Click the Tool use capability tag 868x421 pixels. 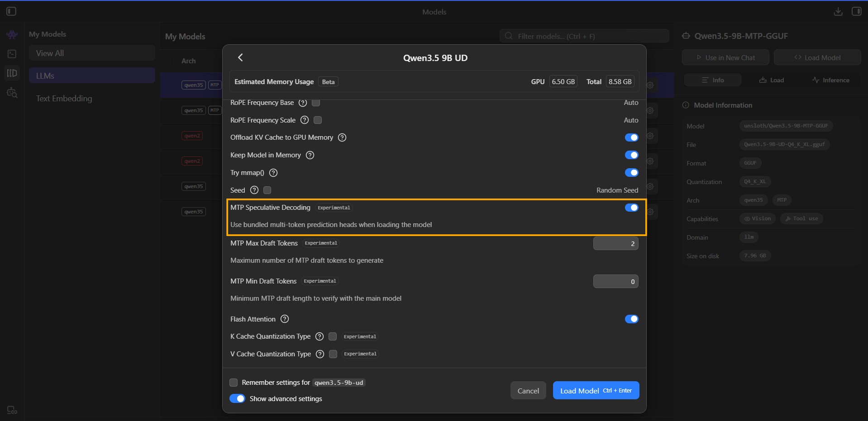[801, 218]
